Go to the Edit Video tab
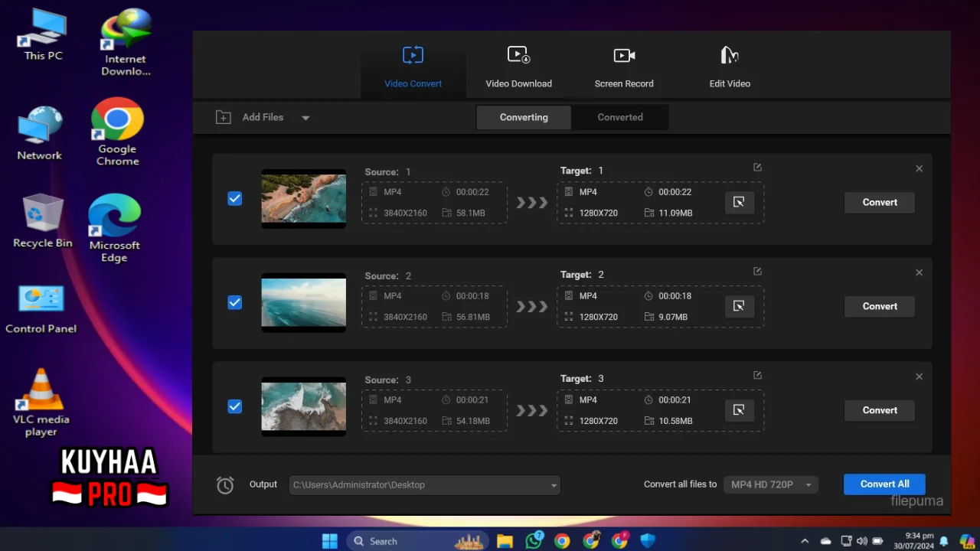980x551 pixels. [730, 67]
